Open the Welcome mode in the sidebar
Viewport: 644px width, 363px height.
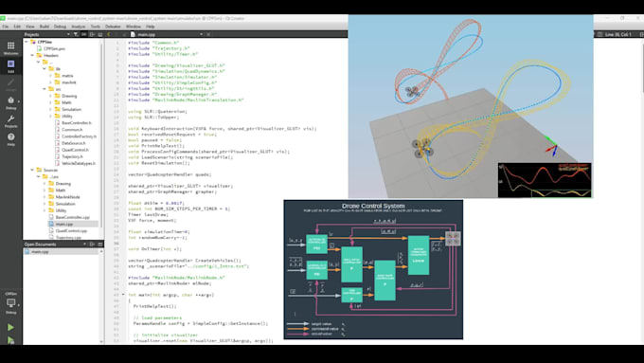pyautogui.click(x=10, y=47)
